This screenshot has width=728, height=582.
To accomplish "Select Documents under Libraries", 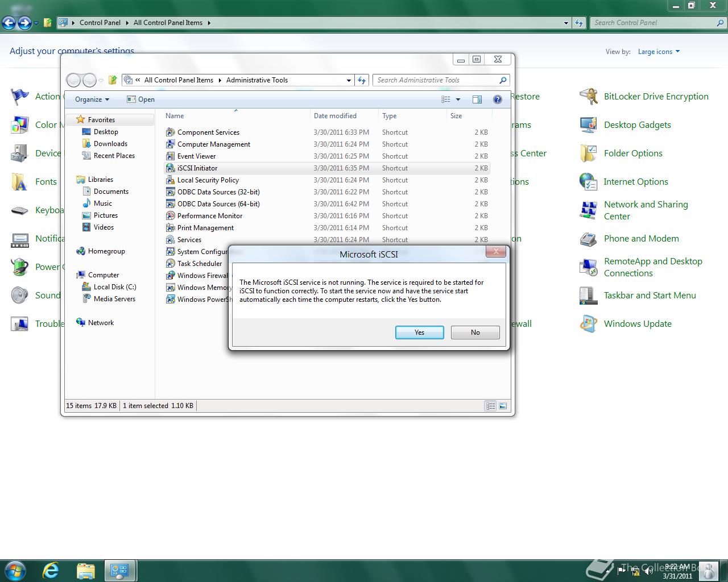I will click(111, 192).
